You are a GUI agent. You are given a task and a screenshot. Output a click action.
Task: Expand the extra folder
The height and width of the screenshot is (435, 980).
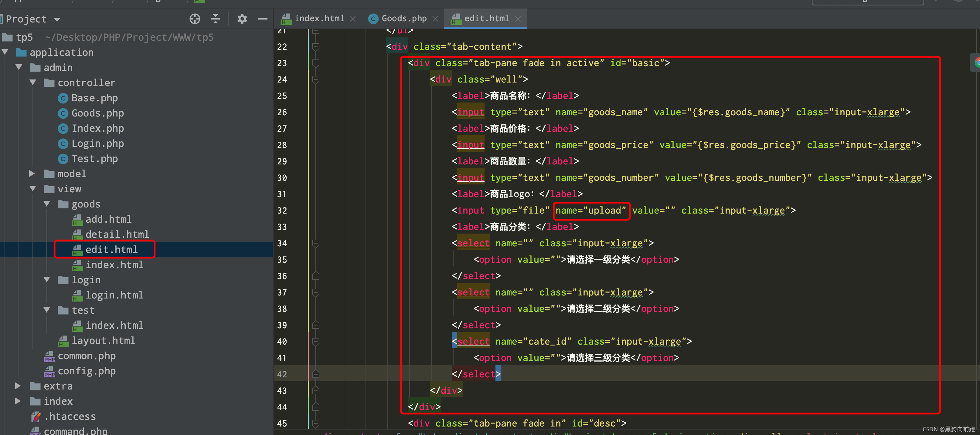point(18,386)
